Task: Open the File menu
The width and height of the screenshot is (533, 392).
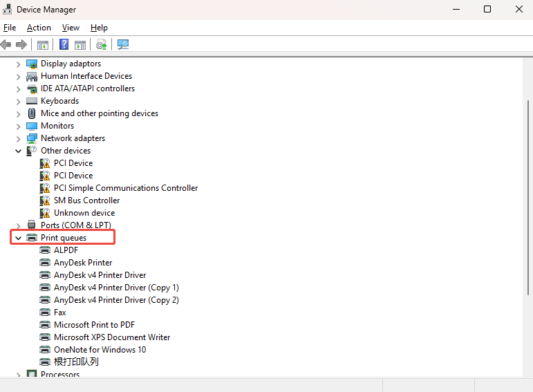Action: tap(10, 28)
